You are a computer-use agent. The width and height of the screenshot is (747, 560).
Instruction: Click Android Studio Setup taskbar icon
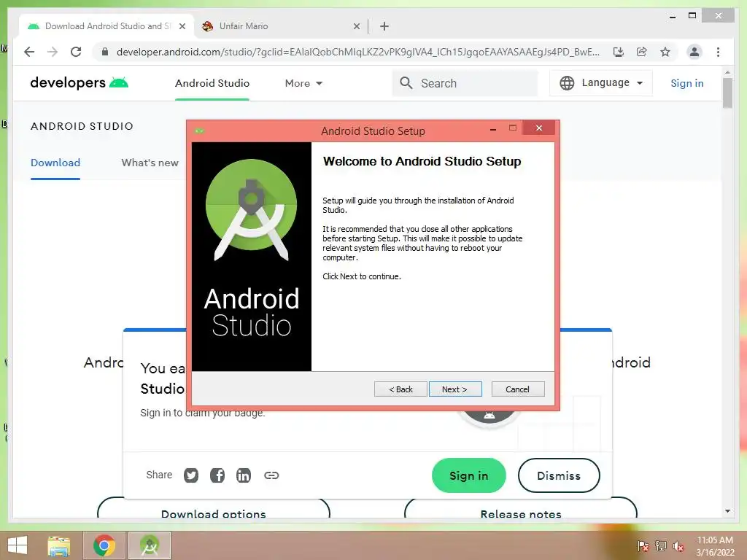150,545
